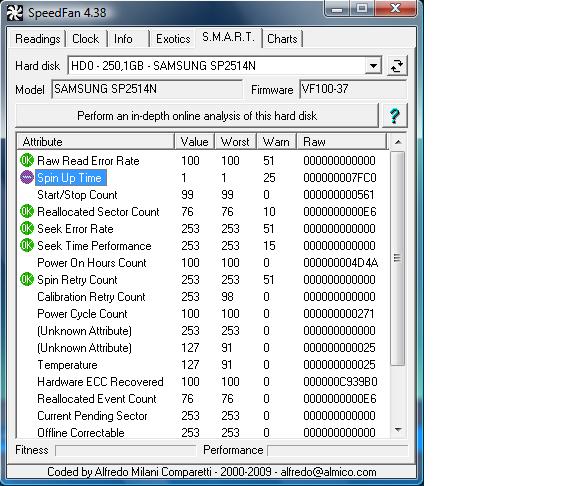The image size is (576, 486).
Task: Click OK icon beside Seek Time Performance
Action: [26, 245]
